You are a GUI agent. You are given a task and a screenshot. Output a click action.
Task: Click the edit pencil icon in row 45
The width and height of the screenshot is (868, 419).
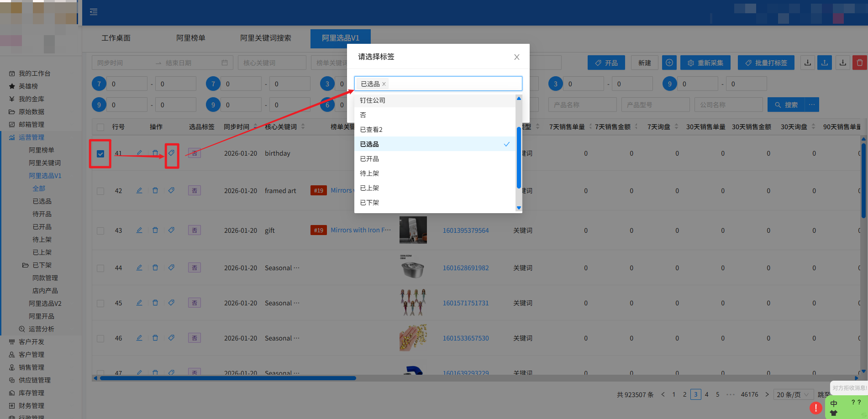click(139, 303)
